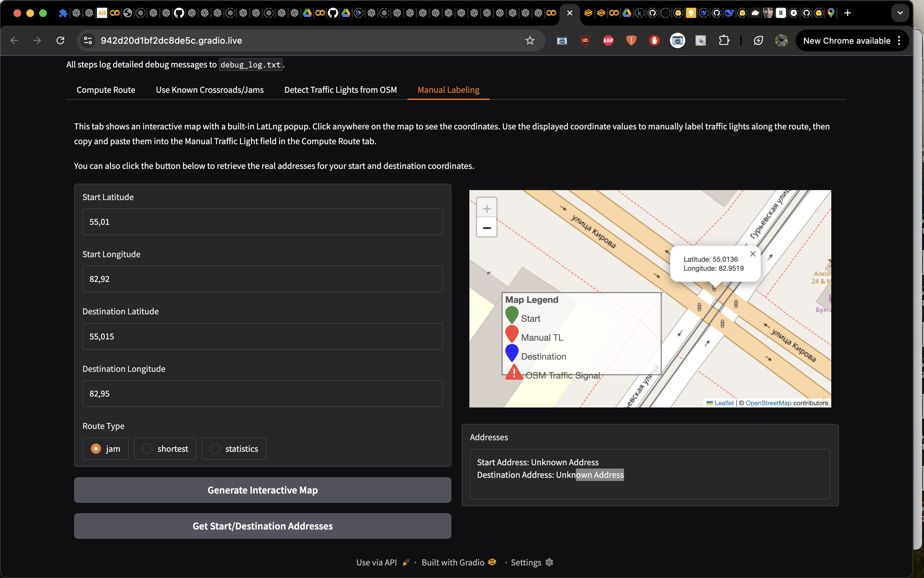
Task: Open the Built with Gradio link
Action: pyautogui.click(x=458, y=562)
